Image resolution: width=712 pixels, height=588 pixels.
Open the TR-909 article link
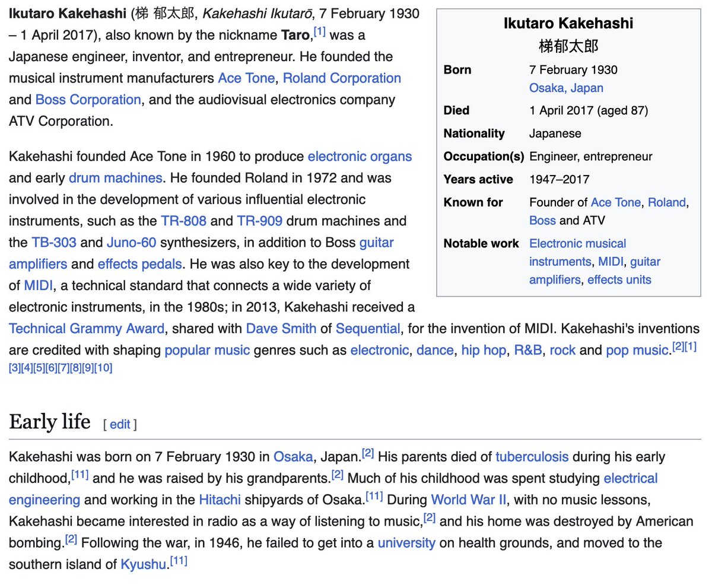pos(259,221)
